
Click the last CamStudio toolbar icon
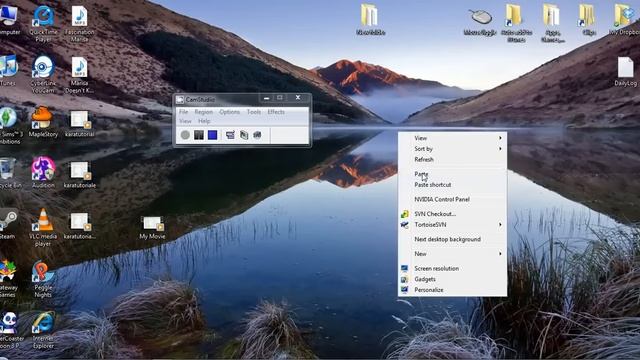[x=257, y=135]
